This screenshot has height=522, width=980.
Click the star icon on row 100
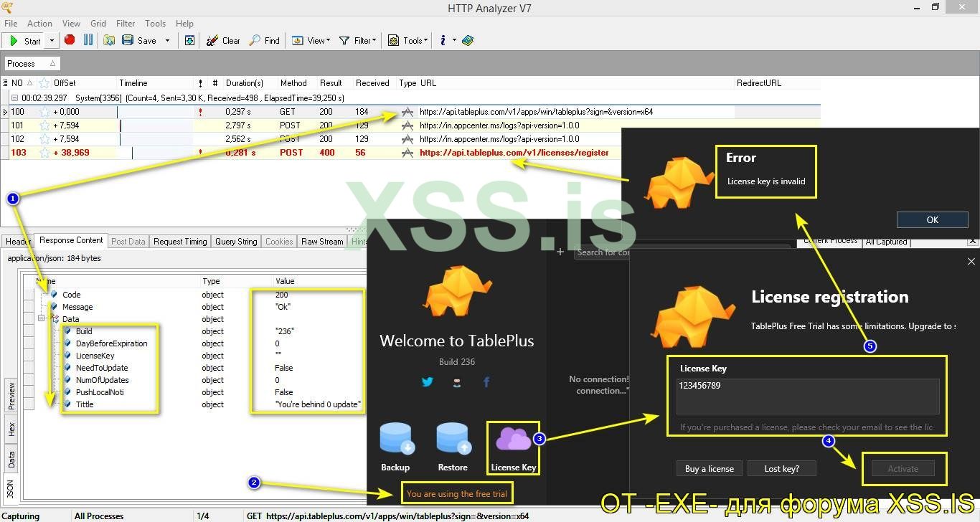tap(44, 112)
